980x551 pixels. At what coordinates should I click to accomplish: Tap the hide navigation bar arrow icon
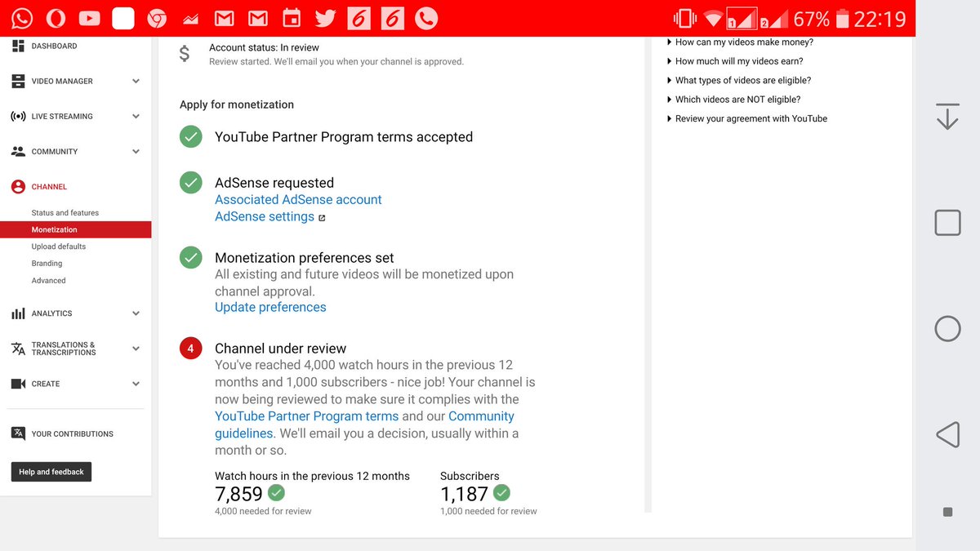[x=947, y=117]
